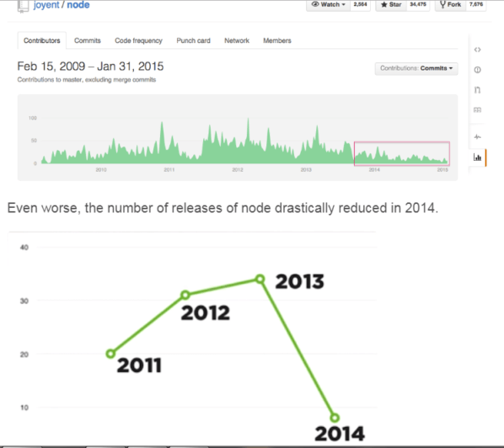The width and height of the screenshot is (504, 448).
Task: Open the Wiki icon in right sidebar
Action: pyautogui.click(x=477, y=110)
